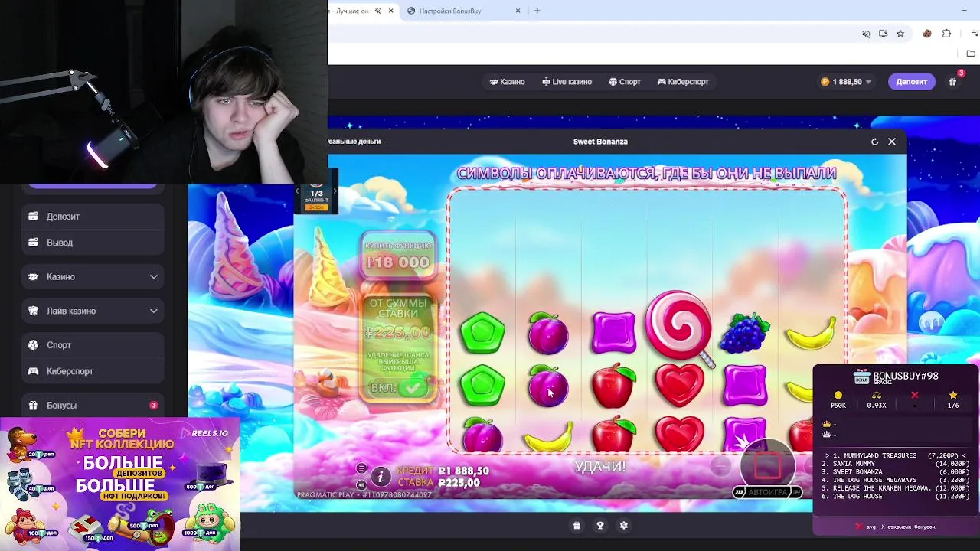The image size is (980, 551).
Task: Click the gear icon below the game
Action: click(624, 526)
